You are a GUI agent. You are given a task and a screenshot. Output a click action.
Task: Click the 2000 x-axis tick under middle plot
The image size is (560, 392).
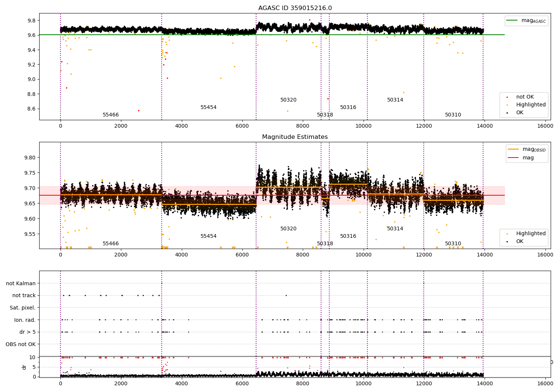click(121, 255)
